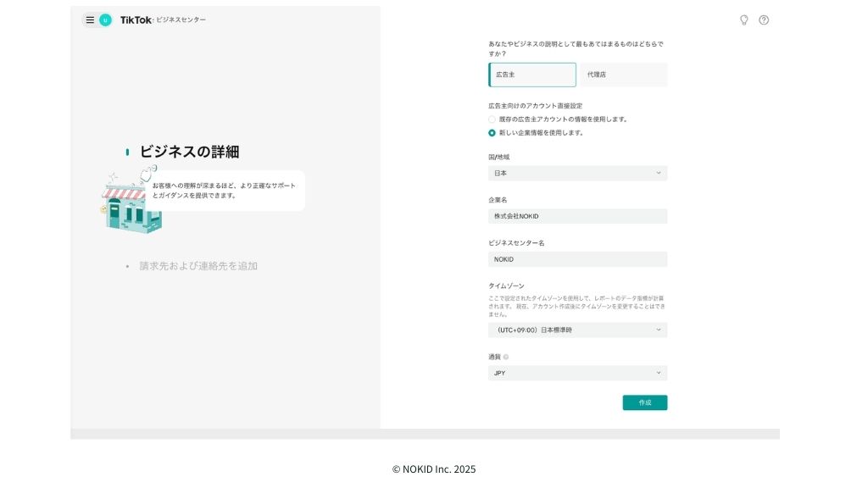Open the 通貨 dropdown showing JPY
This screenshot has width=868, height=488.
[x=577, y=374]
